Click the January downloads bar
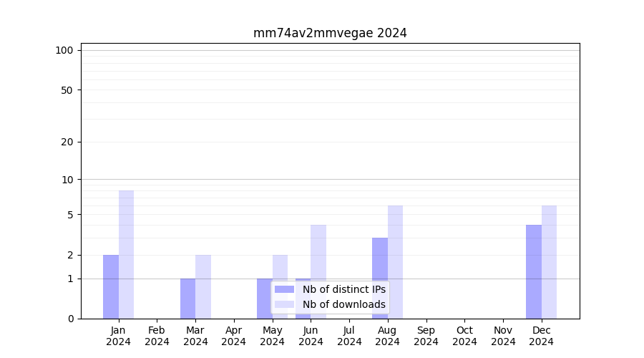Viewport: 644px width, 358px height. [x=126, y=254]
